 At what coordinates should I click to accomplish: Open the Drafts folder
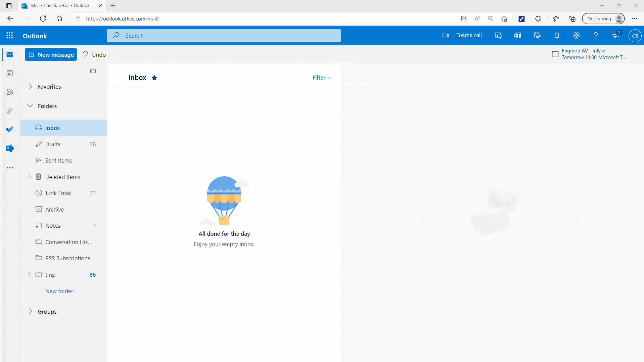click(x=63, y=144)
